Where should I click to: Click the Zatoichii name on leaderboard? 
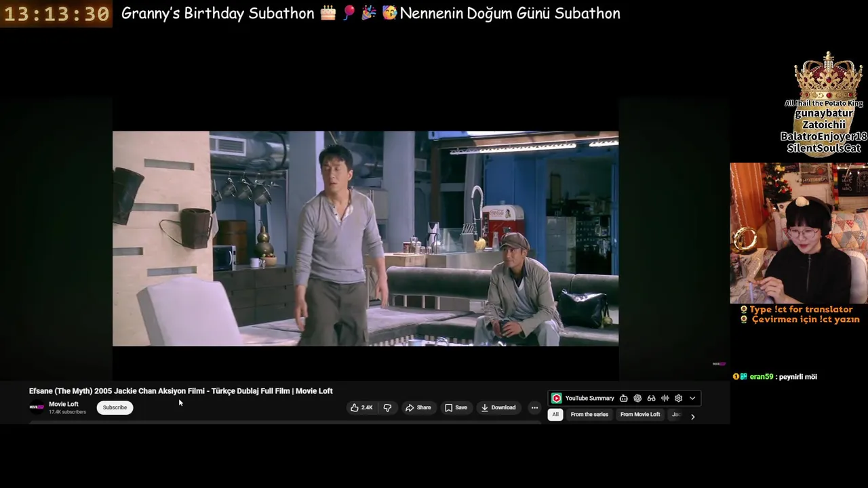824,125
